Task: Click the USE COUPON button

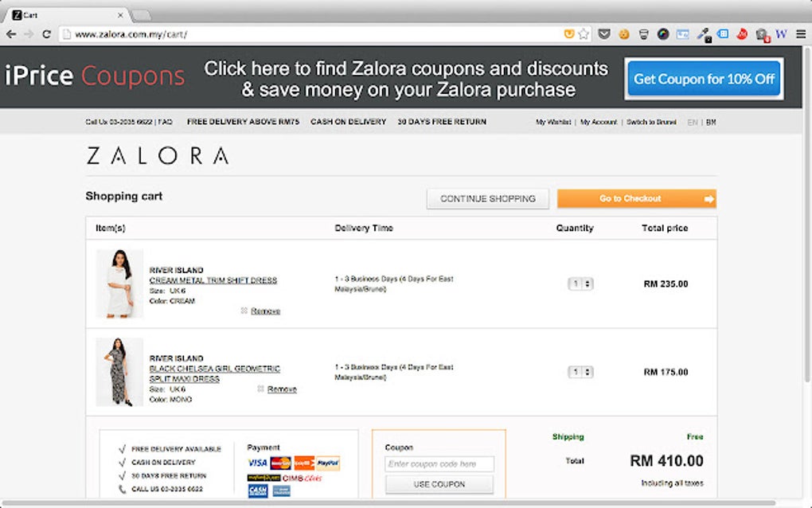Action: pos(439,484)
